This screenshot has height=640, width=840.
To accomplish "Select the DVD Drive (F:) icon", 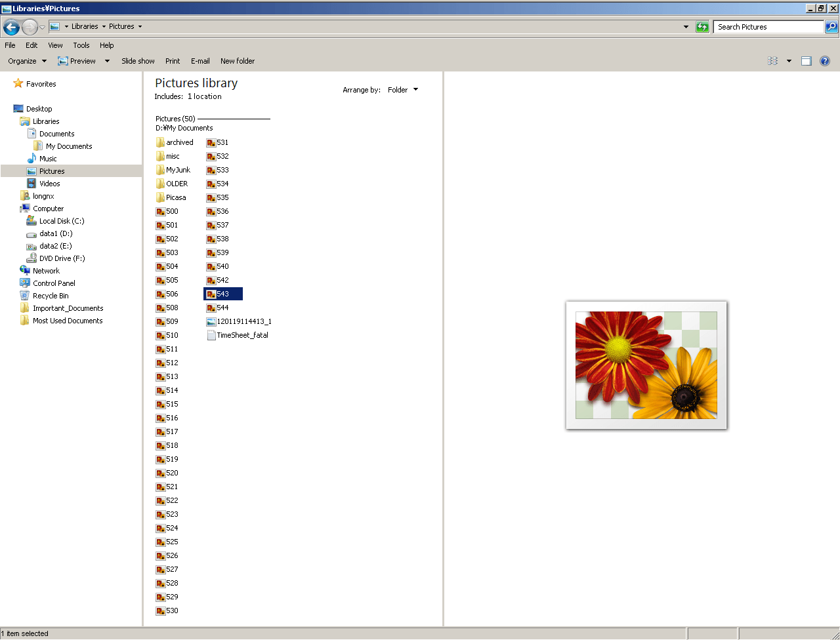I will pyautogui.click(x=31, y=258).
